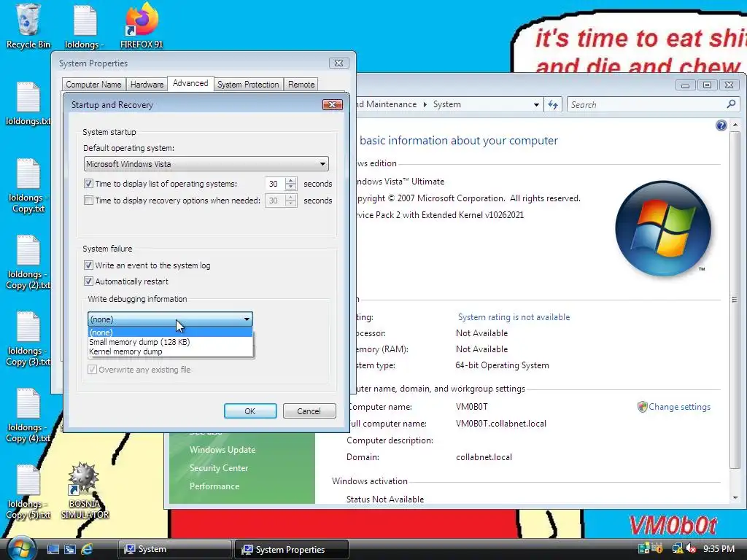Click Switch between windows quick launch icon
747x560 pixels.
pyautogui.click(x=69, y=550)
